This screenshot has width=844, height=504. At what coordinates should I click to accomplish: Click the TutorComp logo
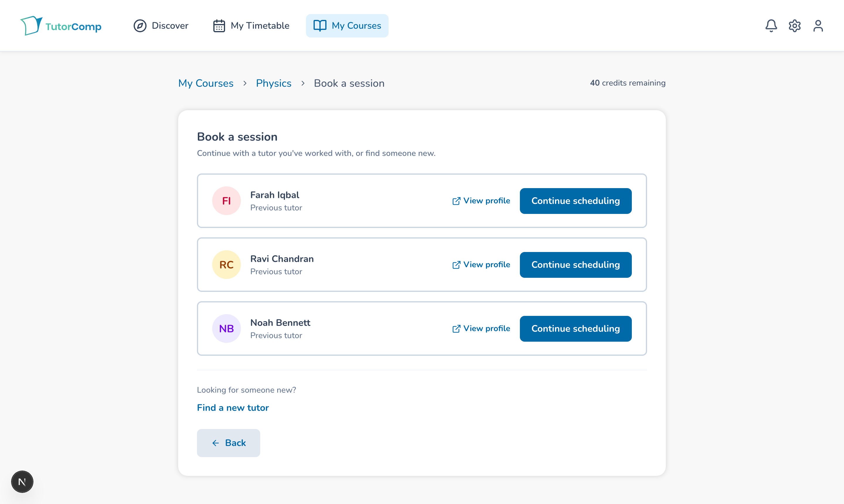[61, 26]
